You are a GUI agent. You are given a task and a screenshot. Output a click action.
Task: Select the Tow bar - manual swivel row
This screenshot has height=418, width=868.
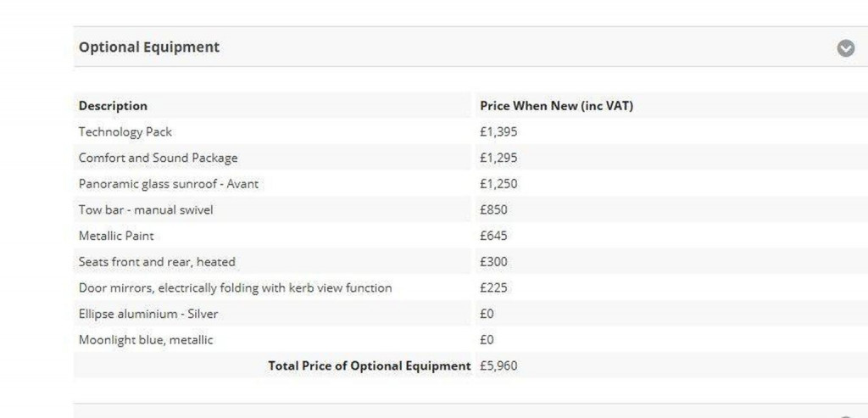(146, 209)
